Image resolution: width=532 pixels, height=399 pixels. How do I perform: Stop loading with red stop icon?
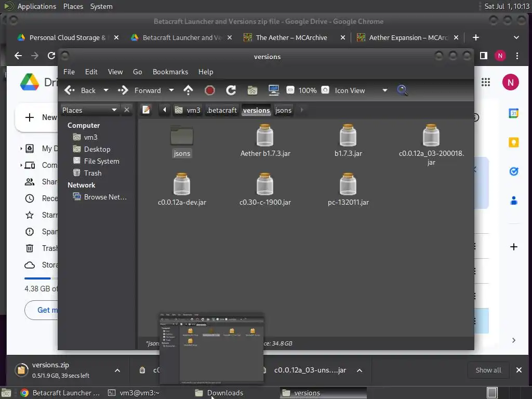[x=210, y=90]
